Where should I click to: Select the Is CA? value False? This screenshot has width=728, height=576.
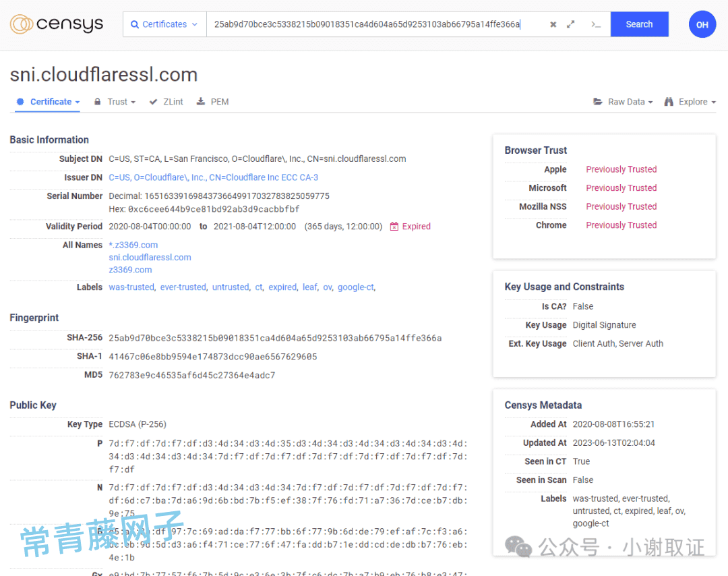coord(582,307)
